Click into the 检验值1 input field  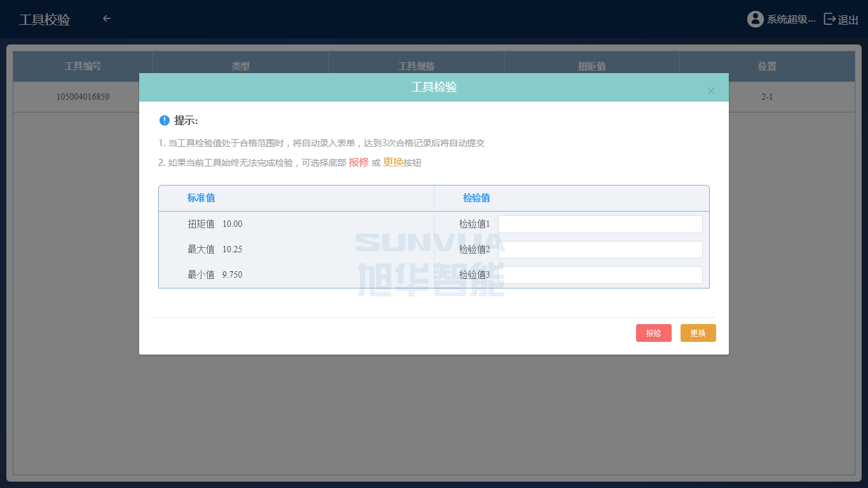(600, 224)
